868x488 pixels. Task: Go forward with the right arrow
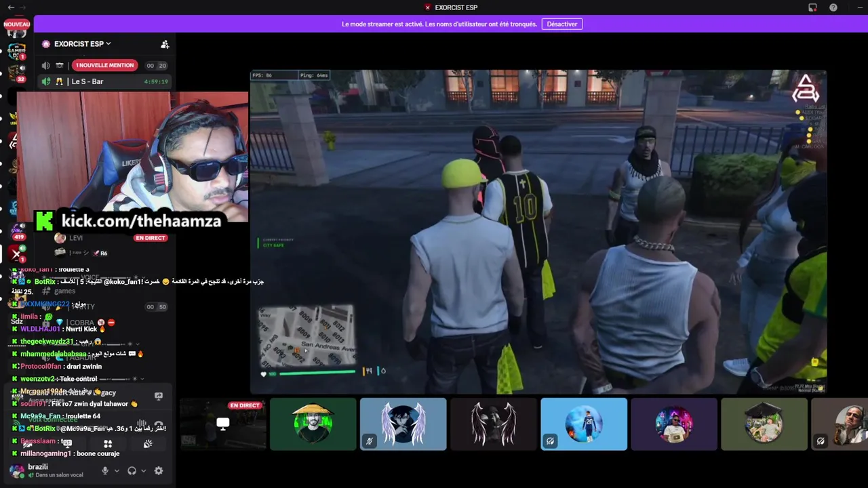point(22,7)
